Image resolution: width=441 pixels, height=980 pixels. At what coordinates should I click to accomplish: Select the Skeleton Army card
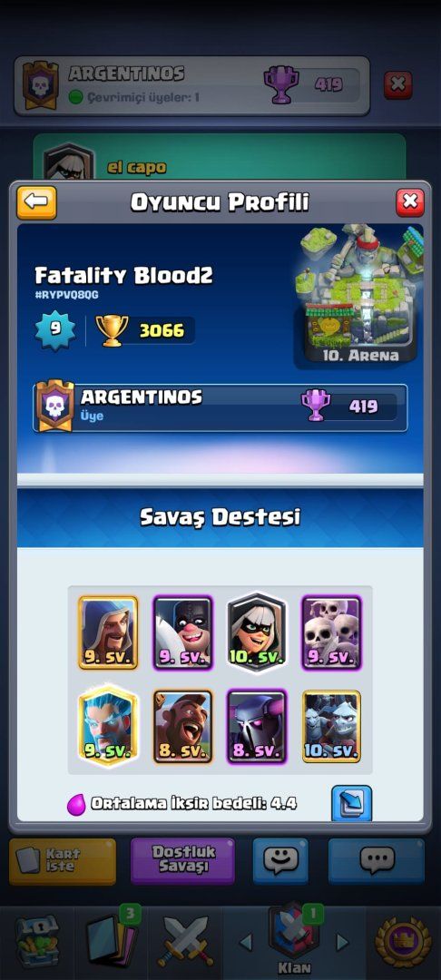(331, 632)
